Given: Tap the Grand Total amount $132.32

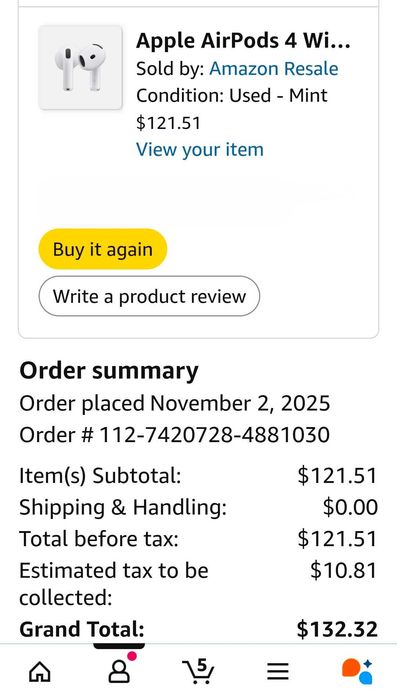Looking at the screenshot, I should (x=337, y=629).
